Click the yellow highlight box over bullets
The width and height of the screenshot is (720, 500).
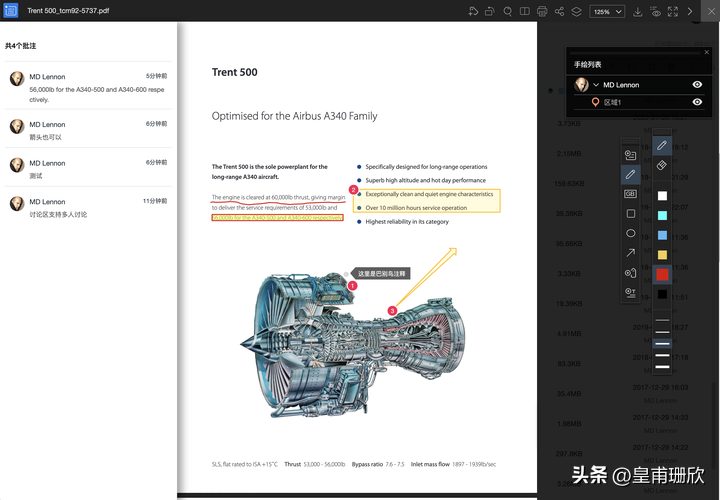[x=427, y=201]
